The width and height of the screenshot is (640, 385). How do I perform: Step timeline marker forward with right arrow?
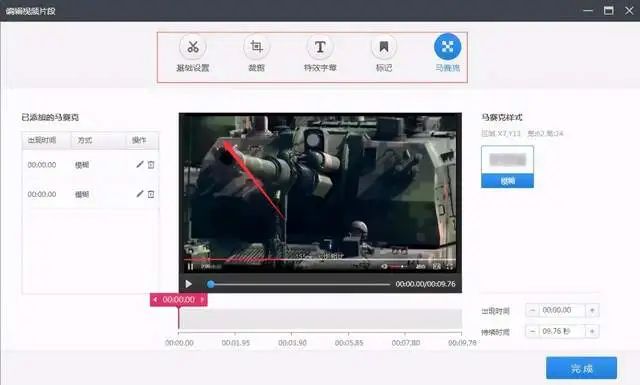[x=202, y=300]
